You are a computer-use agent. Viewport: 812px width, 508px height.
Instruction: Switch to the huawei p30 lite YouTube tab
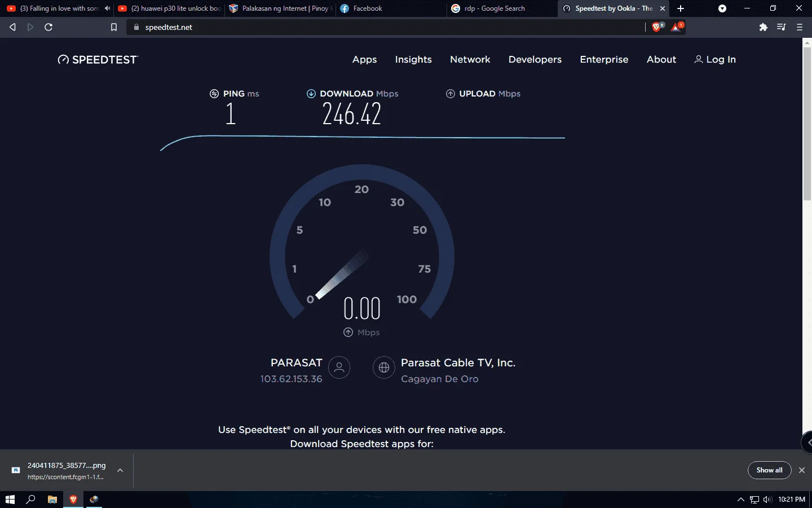point(169,8)
